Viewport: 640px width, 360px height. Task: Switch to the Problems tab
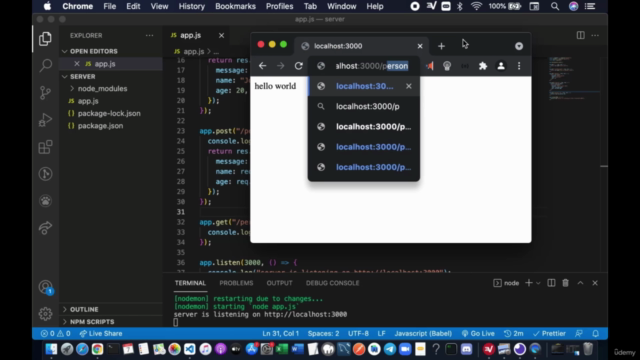tap(236, 283)
